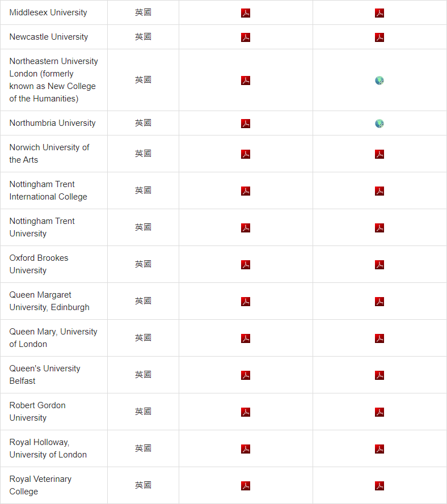447x504 pixels.
Task: Open Queen's University Belfast first PDF icon
Action: click(x=246, y=375)
